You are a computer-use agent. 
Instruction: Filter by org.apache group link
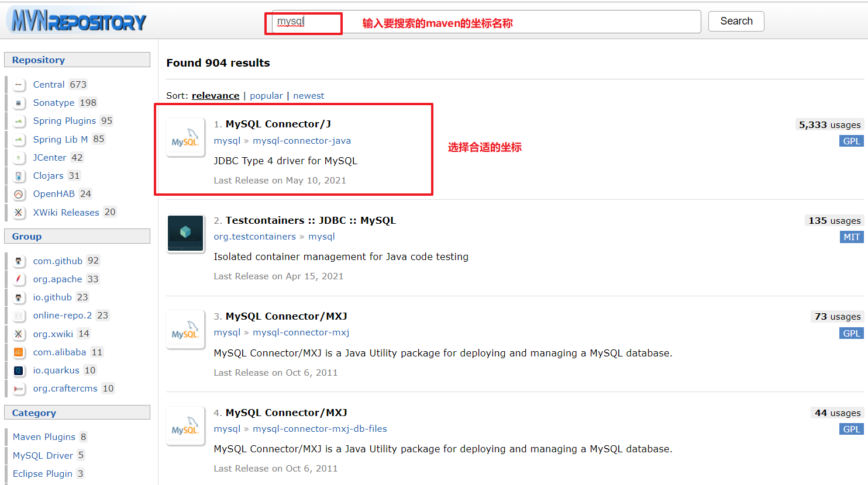(x=57, y=279)
